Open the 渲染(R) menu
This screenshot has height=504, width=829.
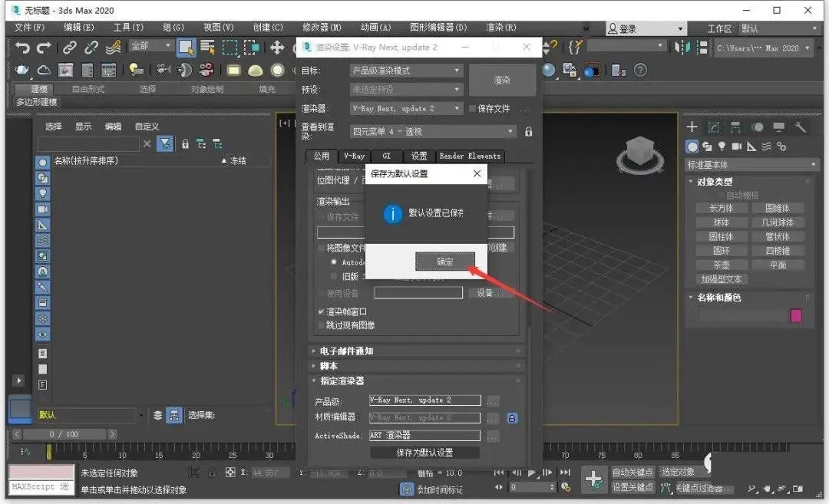(x=500, y=28)
